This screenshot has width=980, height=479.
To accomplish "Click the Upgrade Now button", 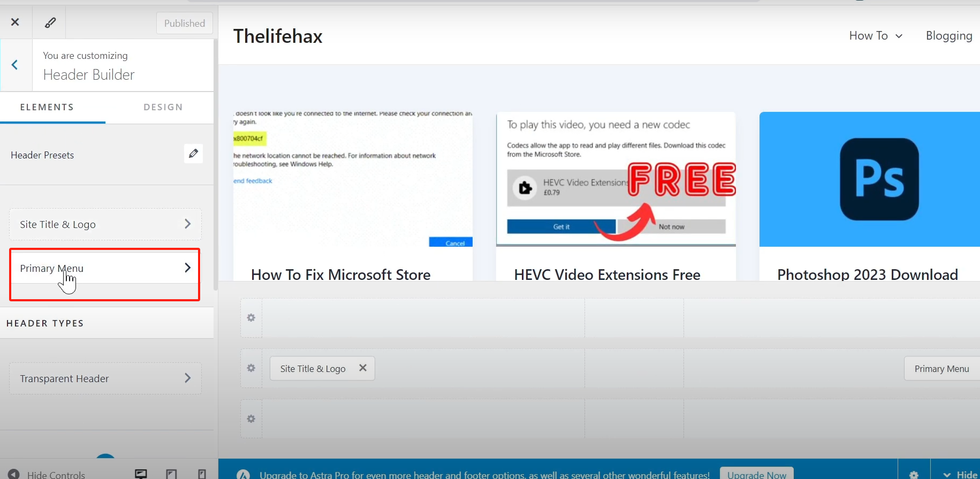I will point(757,474).
